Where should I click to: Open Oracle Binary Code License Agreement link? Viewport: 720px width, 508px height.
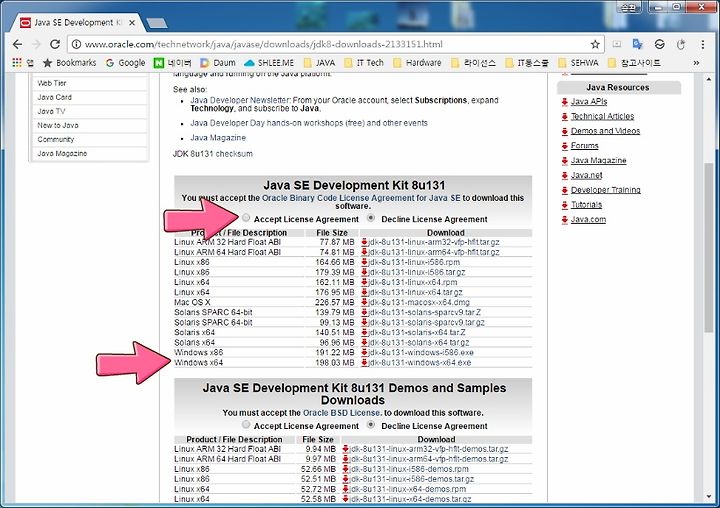[x=361, y=198]
